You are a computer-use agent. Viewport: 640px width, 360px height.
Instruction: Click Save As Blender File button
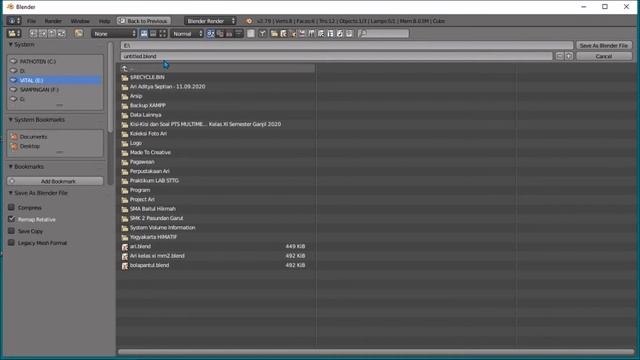[x=604, y=45]
